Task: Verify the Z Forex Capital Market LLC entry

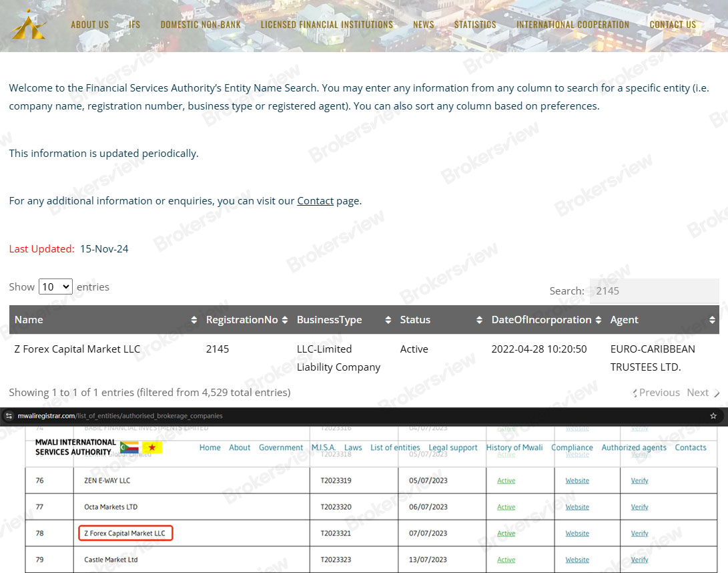Action: 639,533
